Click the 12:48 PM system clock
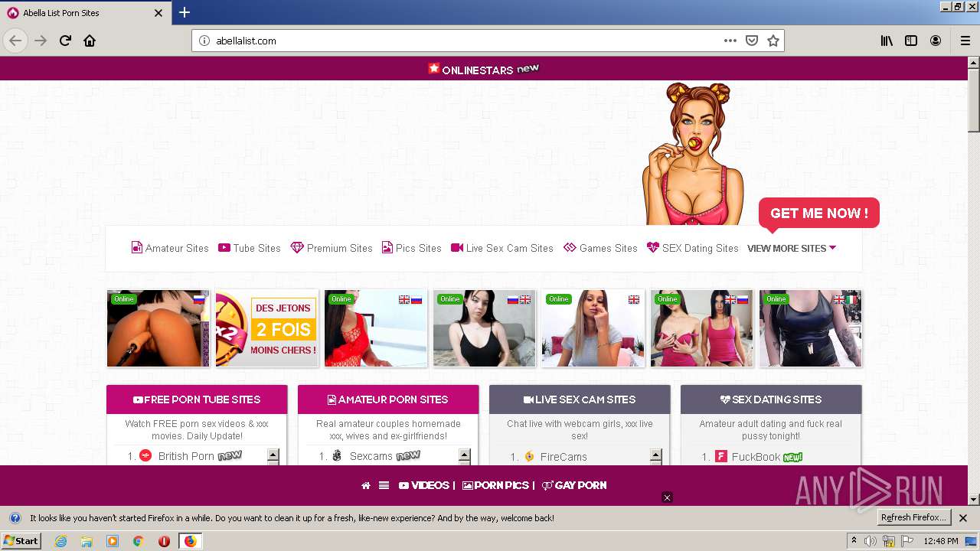 [x=941, y=541]
